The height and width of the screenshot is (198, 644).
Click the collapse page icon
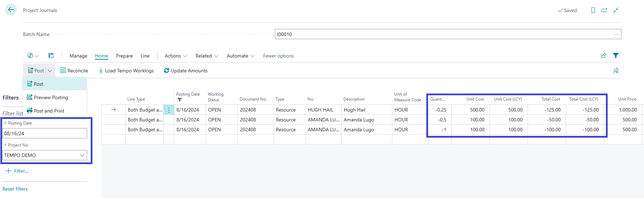[x=616, y=10]
